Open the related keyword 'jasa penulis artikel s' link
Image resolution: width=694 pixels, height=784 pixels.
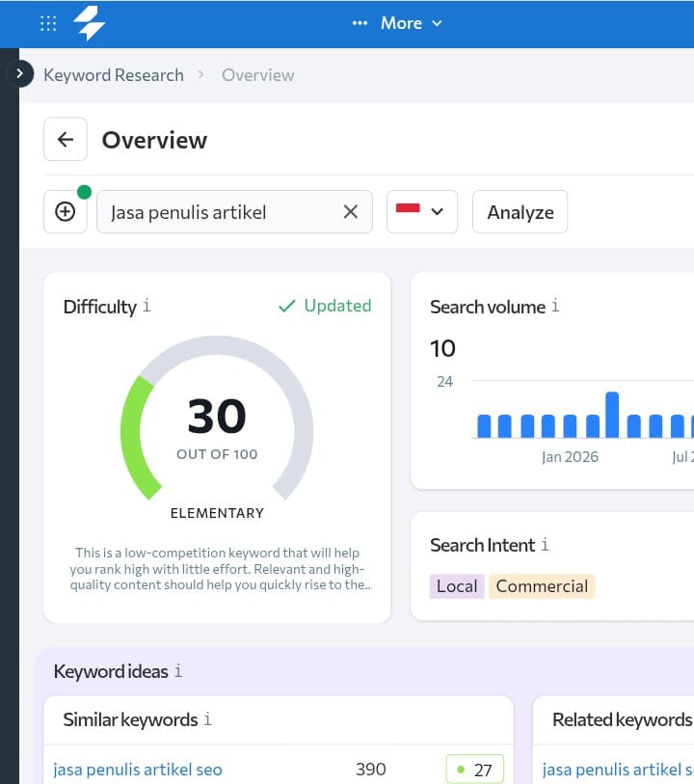tap(618, 770)
